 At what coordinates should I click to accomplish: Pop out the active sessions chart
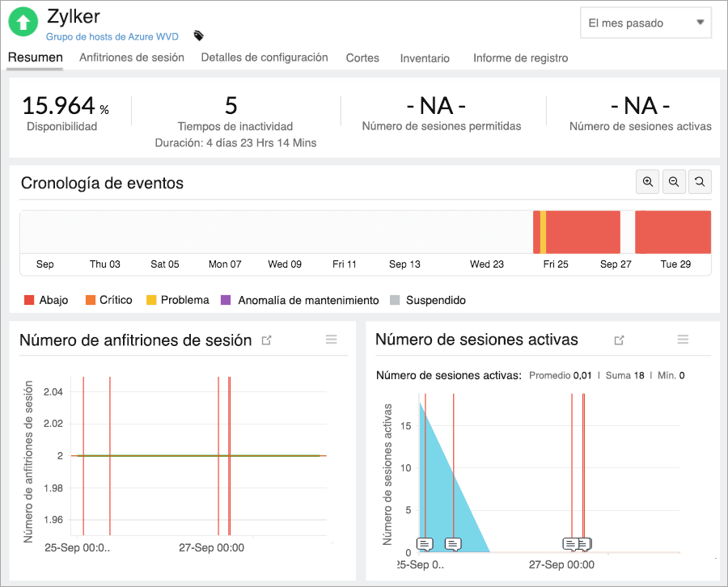point(618,341)
